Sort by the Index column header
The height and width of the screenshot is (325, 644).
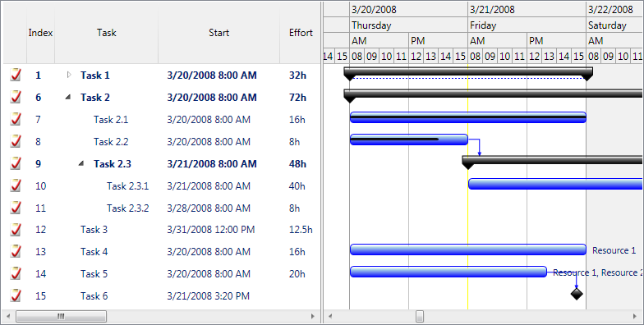[41, 33]
